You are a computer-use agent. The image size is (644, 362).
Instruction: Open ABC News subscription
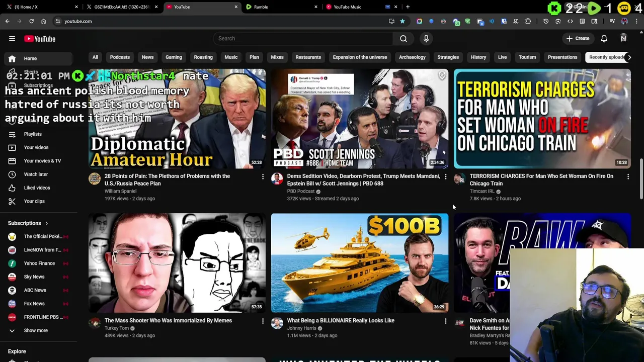click(39, 290)
